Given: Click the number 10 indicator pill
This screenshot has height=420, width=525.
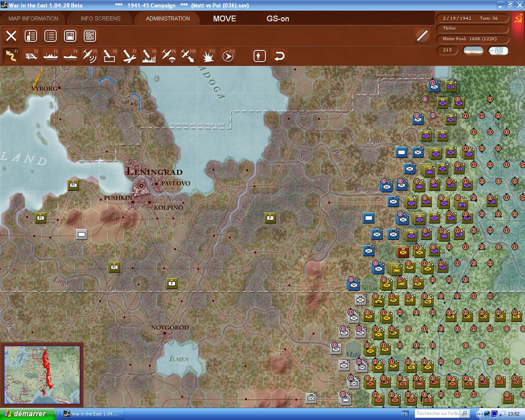Looking at the screenshot, I should coord(498,50).
